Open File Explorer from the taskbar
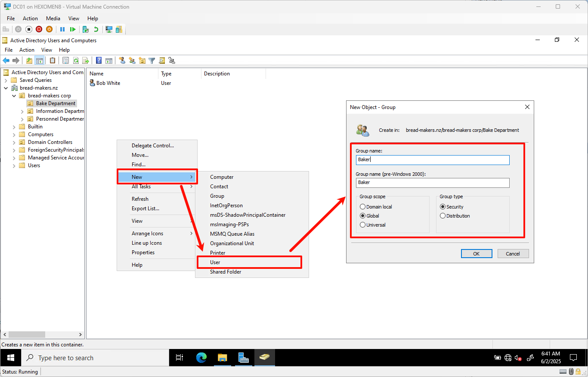 tap(222, 358)
